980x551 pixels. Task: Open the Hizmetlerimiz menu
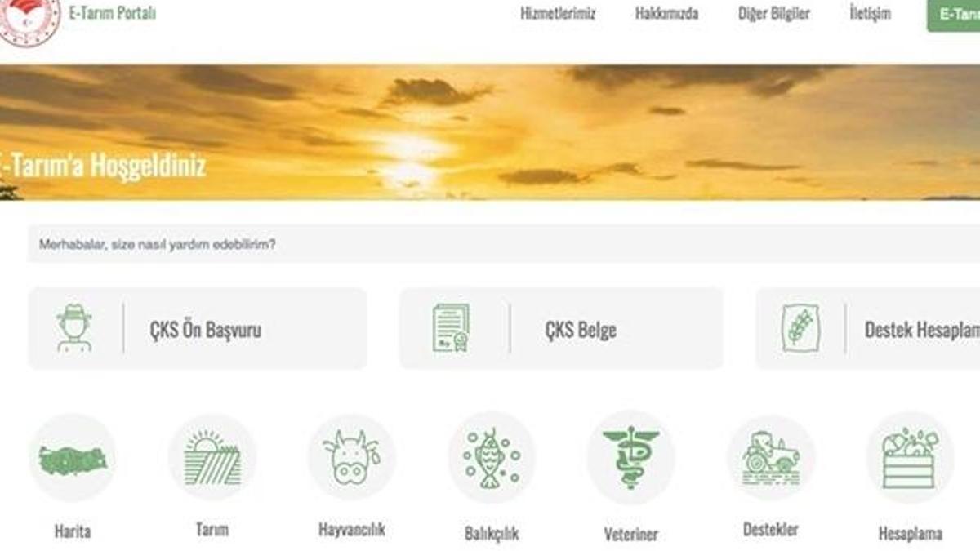tap(558, 13)
